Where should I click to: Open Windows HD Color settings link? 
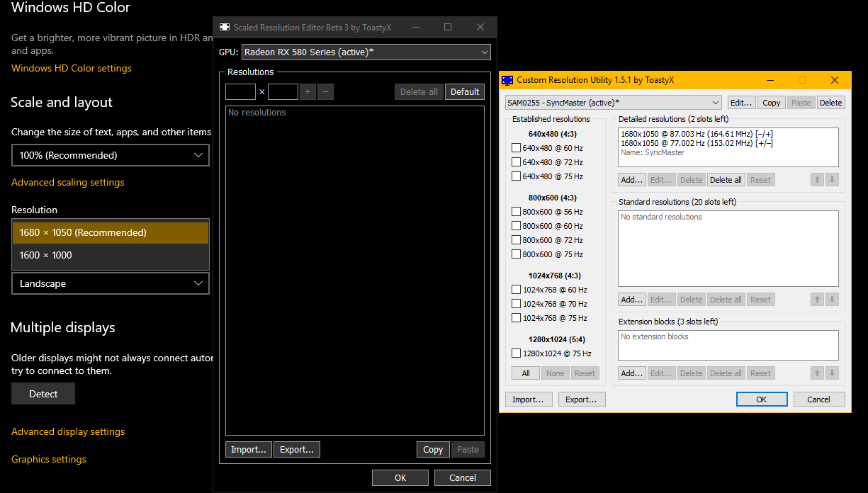click(x=72, y=68)
